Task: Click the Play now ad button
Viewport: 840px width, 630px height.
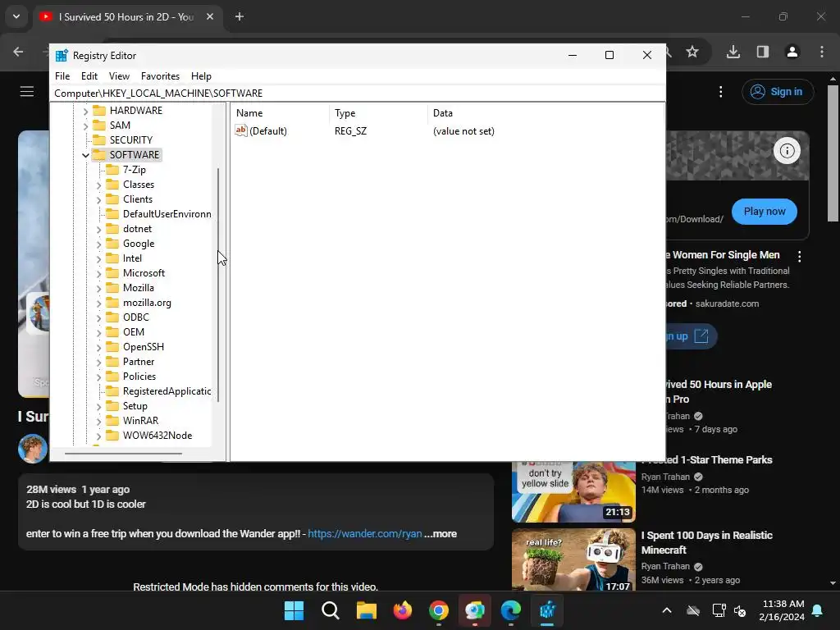Action: pyautogui.click(x=765, y=212)
